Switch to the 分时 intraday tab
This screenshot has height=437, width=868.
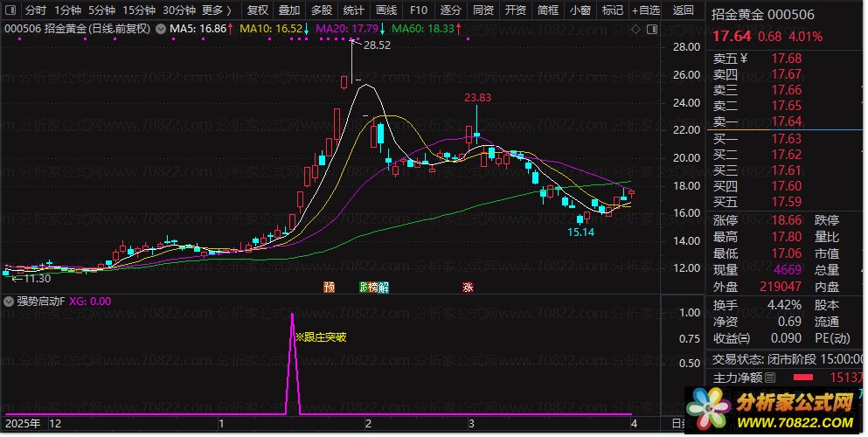point(35,10)
